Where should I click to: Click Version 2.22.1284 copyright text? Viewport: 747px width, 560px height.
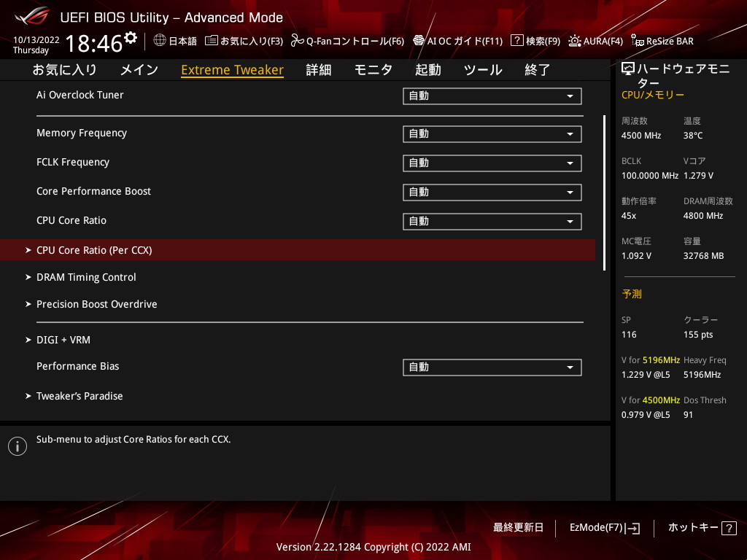373,547
